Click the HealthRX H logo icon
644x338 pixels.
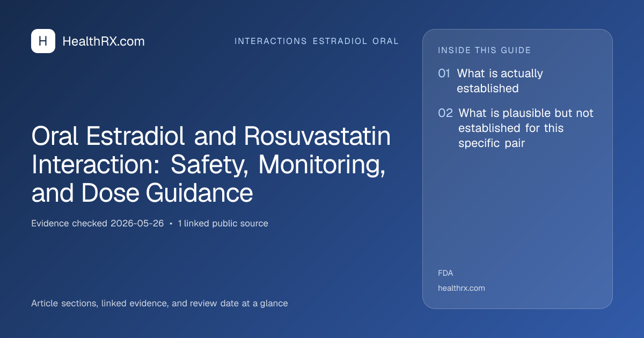point(43,41)
